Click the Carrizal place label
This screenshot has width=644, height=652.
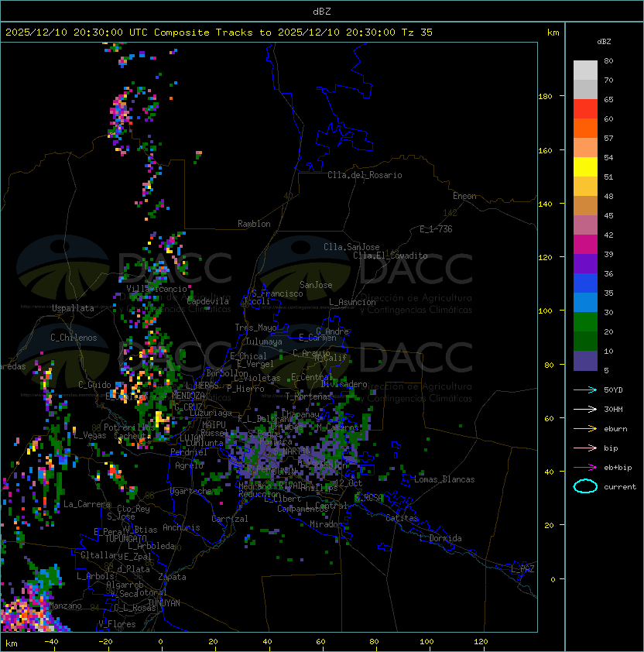230,519
